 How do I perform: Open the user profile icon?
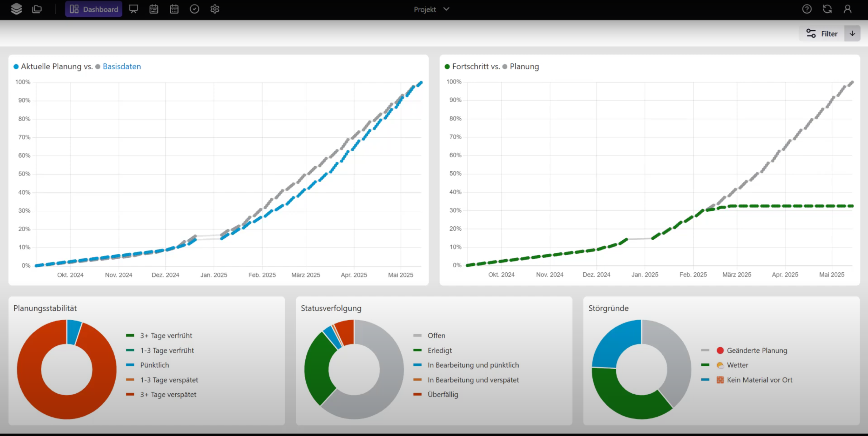(847, 9)
